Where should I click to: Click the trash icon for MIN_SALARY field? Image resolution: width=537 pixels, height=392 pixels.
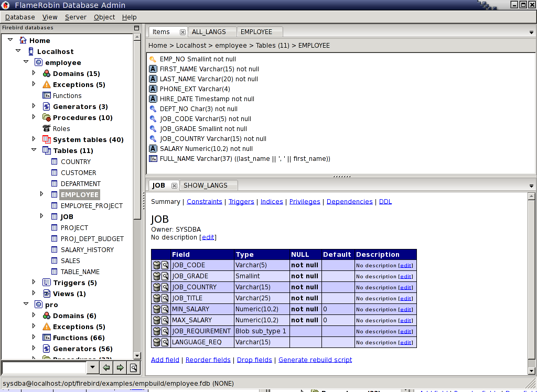156,309
